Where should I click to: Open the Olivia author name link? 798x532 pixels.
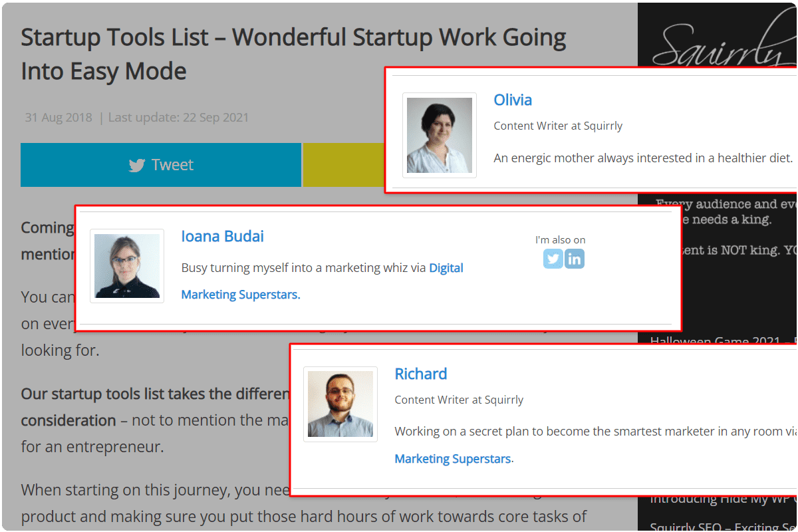point(513,100)
